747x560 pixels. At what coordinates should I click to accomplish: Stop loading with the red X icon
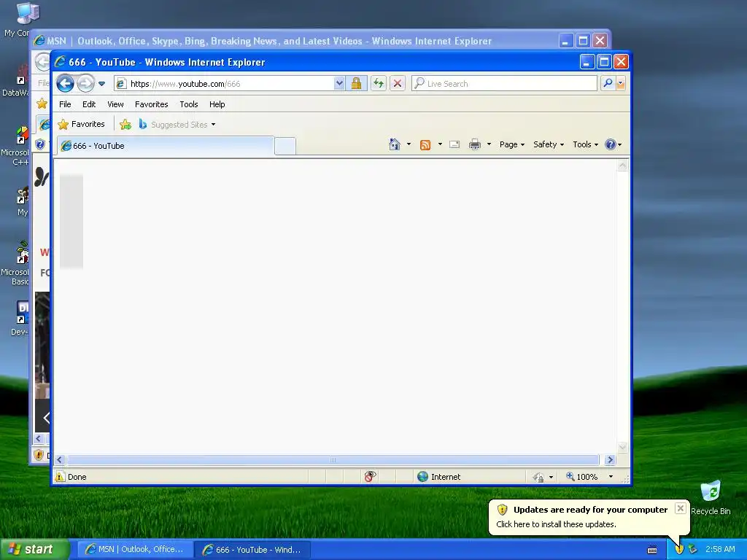(398, 84)
